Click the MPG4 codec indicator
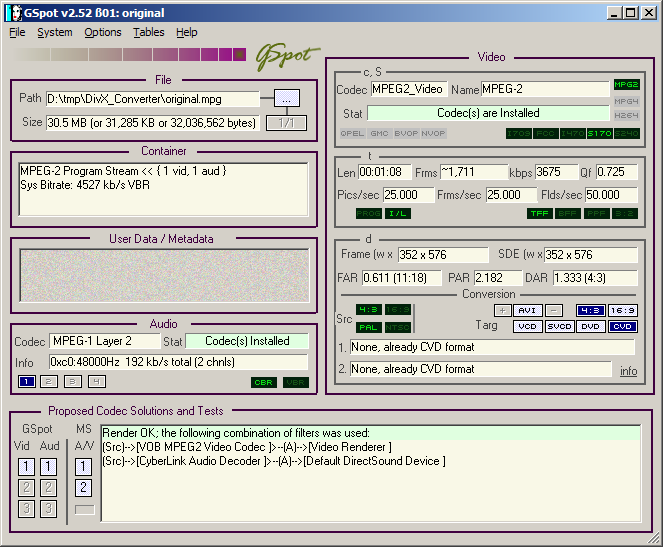The height and width of the screenshot is (547, 663). [x=626, y=101]
